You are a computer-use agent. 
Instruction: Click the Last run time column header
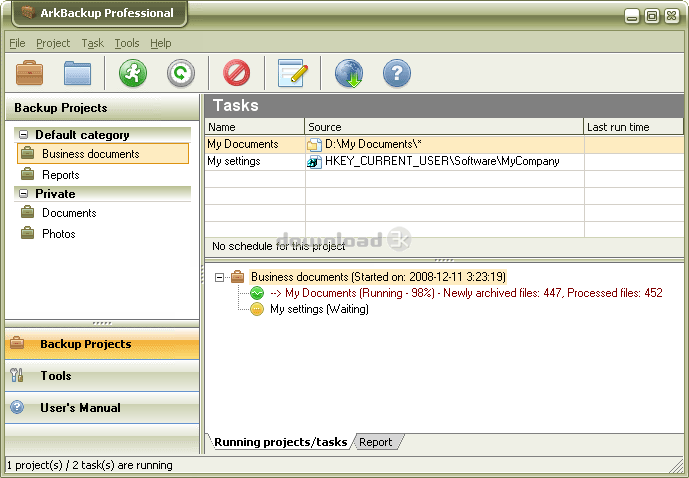618,127
